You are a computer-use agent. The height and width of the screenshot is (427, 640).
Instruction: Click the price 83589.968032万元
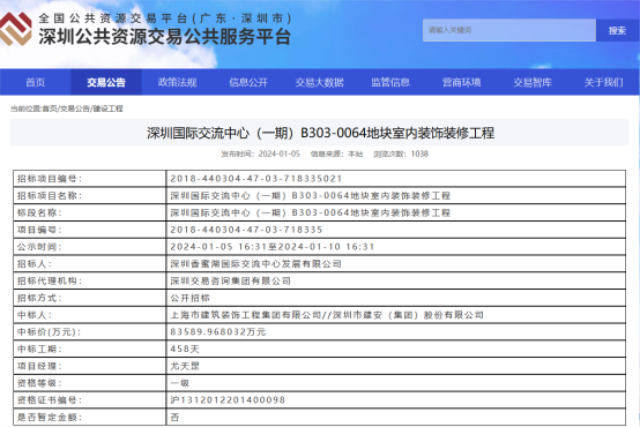point(218,332)
